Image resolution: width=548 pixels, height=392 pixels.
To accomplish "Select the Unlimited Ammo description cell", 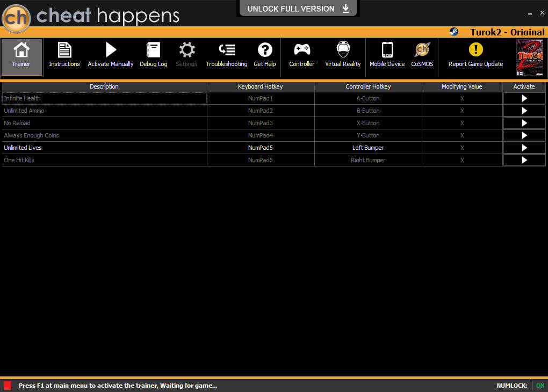I will click(x=105, y=111).
